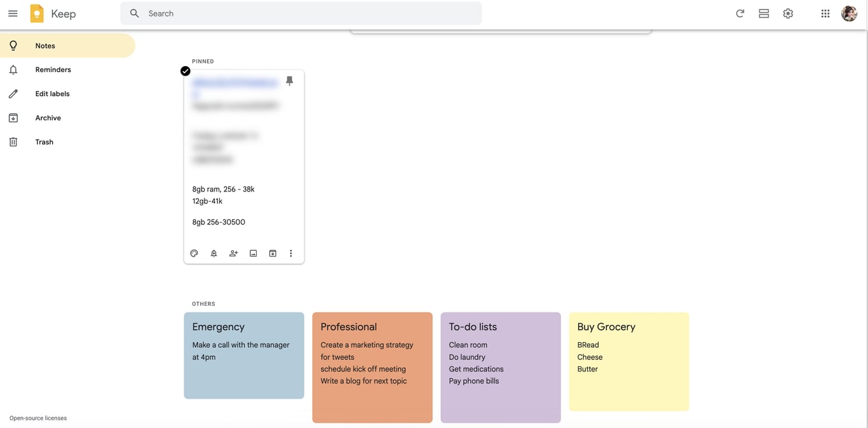Select Edit labels in the sidebar
868x428 pixels.
point(52,93)
